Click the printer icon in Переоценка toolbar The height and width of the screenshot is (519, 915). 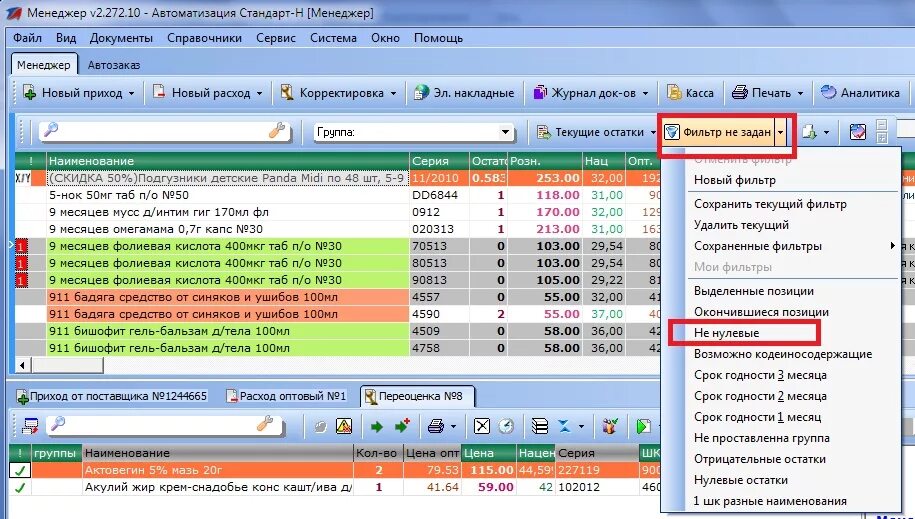435,426
